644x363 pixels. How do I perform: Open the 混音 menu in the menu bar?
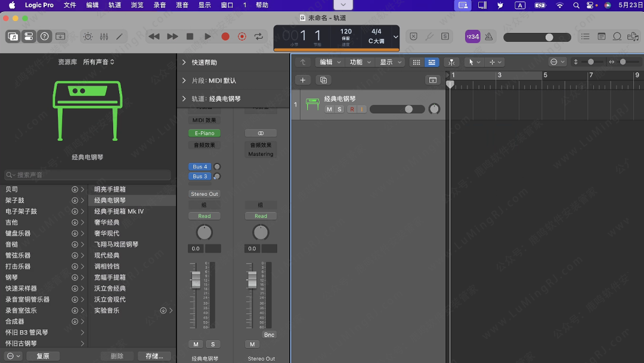182,5
